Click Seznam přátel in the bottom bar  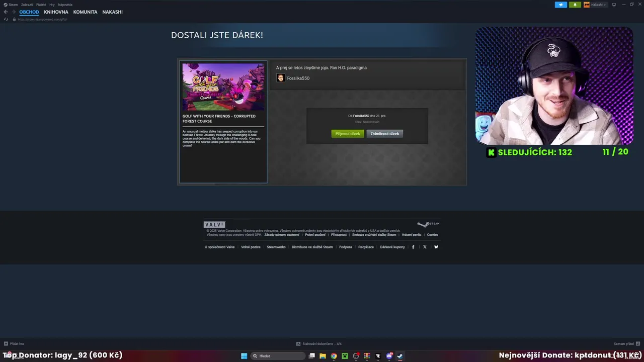(624, 344)
